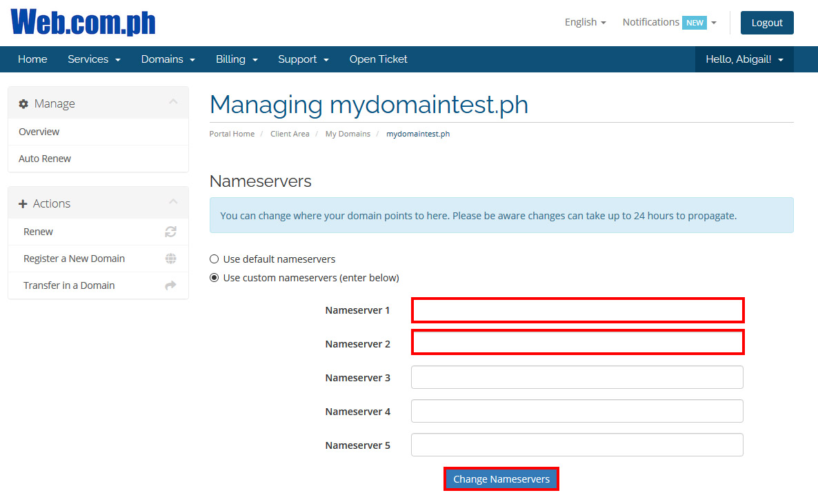Click the Nameserver 5 input field
The image size is (818, 504).
tap(577, 445)
